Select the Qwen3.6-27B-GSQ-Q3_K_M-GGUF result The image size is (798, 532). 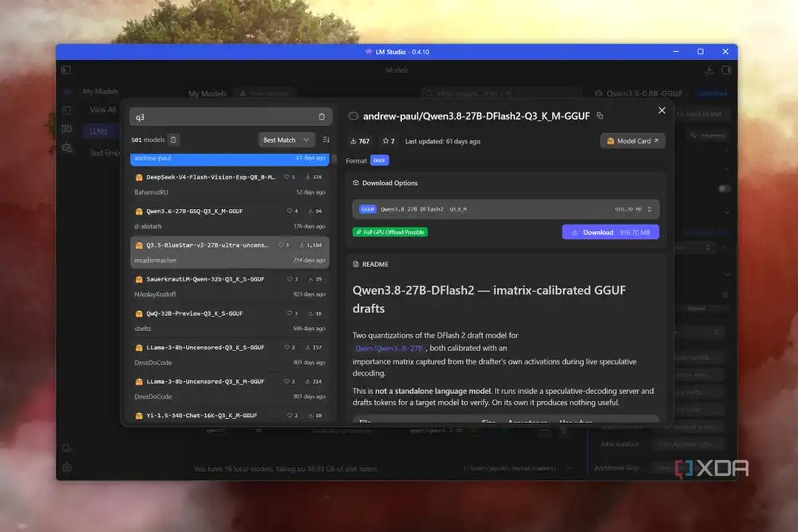(x=229, y=217)
